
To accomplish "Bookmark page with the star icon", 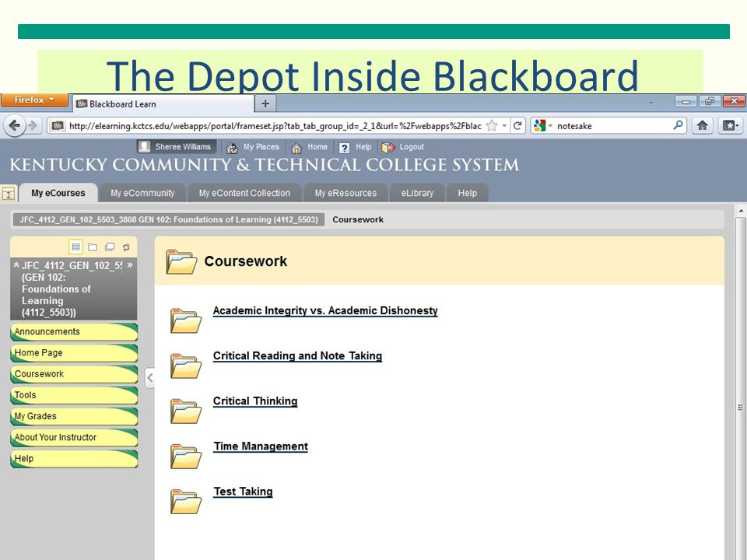I will pyautogui.click(x=492, y=126).
